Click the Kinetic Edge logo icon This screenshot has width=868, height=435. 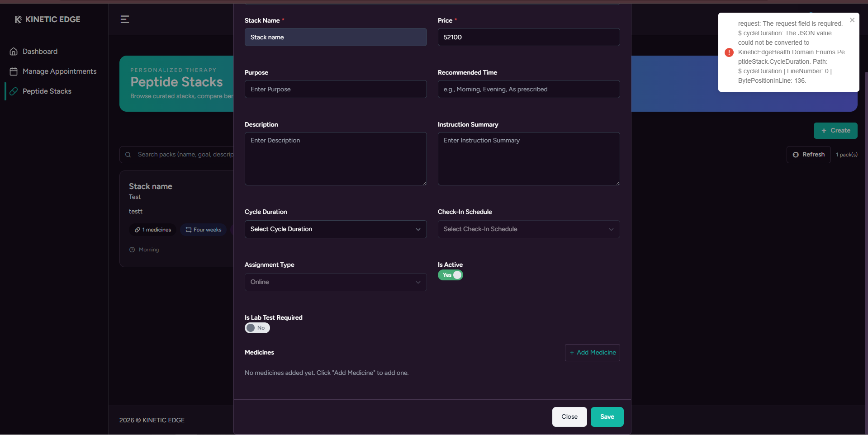point(18,19)
